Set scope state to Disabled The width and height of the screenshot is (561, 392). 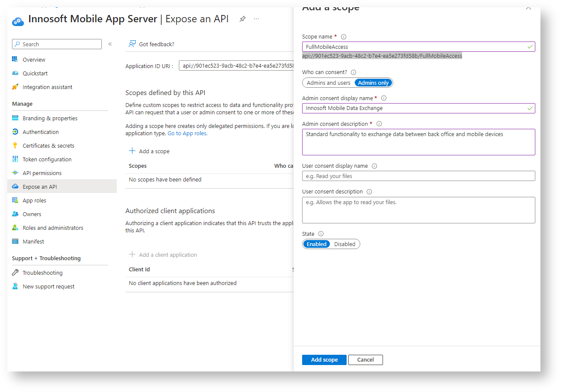click(x=344, y=244)
